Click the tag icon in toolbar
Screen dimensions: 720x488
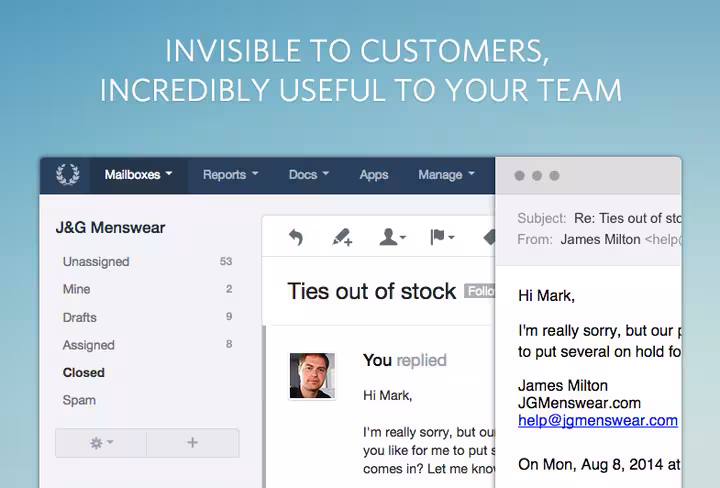pos(489,237)
